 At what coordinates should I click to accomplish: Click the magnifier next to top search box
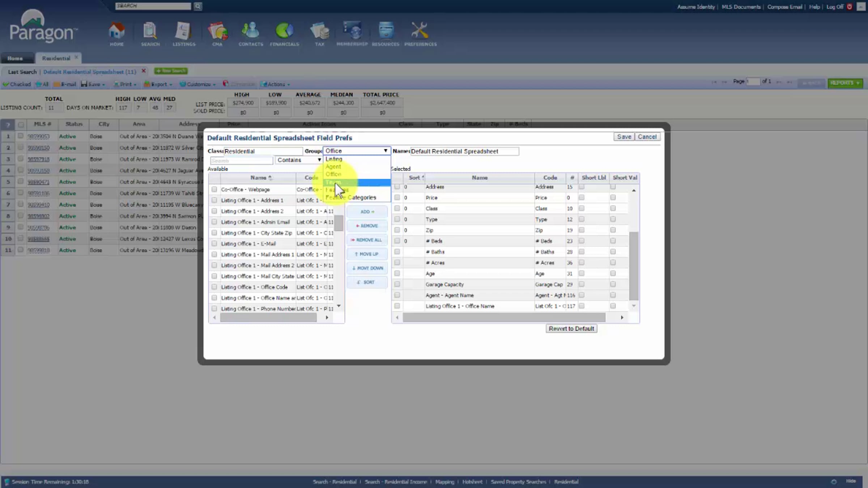pyautogui.click(x=198, y=6)
